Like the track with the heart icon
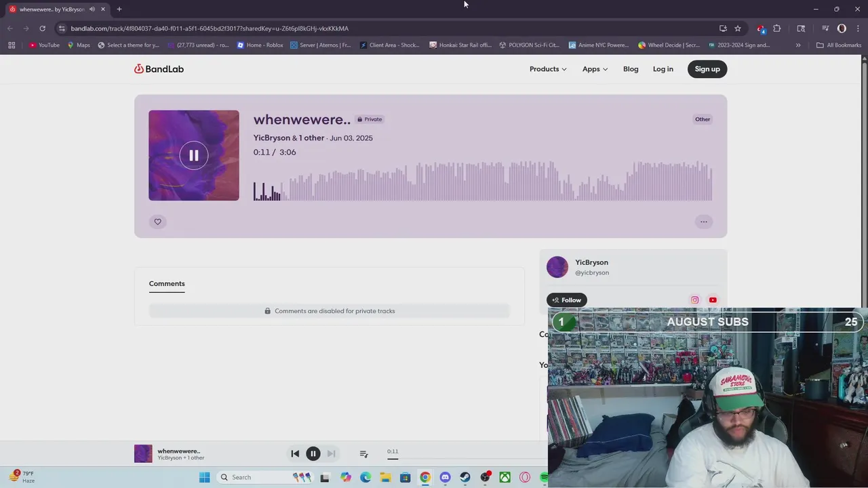The image size is (868, 488). coord(158,222)
